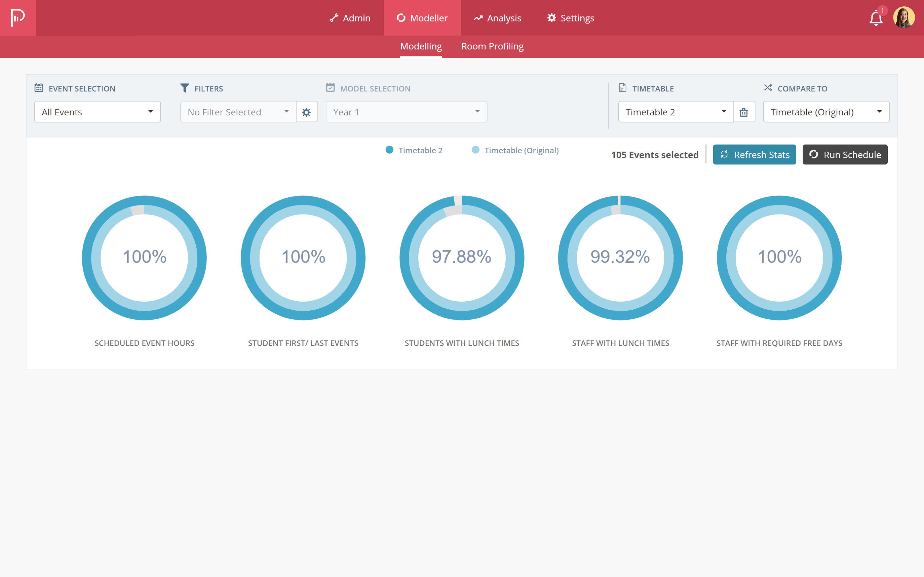Toggle the Timetable 2 legend series

414,150
